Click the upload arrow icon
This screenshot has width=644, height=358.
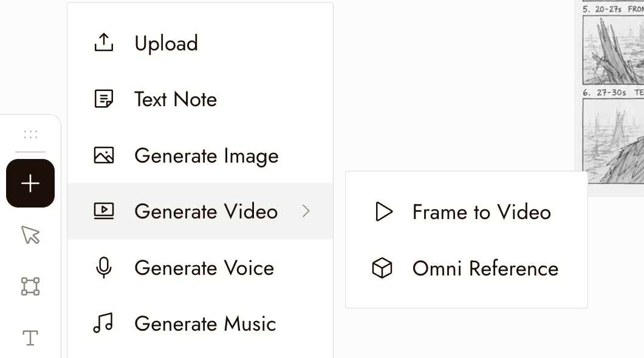[x=104, y=42]
